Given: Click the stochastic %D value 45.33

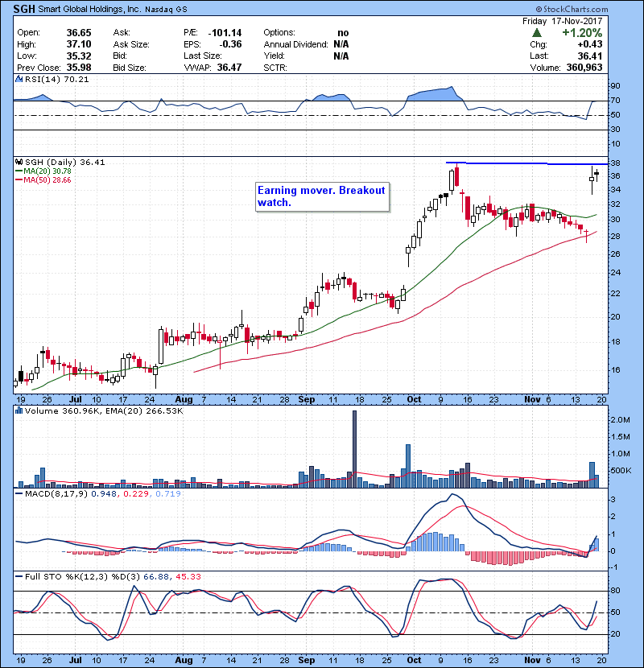Looking at the screenshot, I should 188,576.
